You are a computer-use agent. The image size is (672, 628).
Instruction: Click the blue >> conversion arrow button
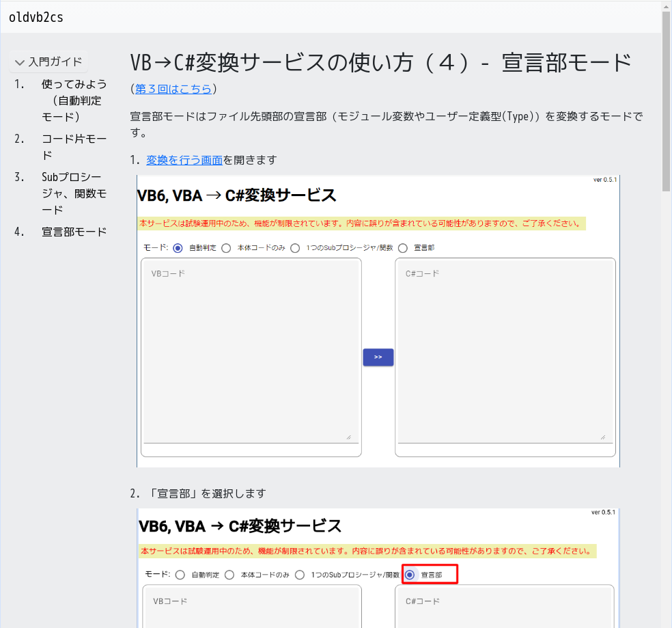tap(378, 357)
